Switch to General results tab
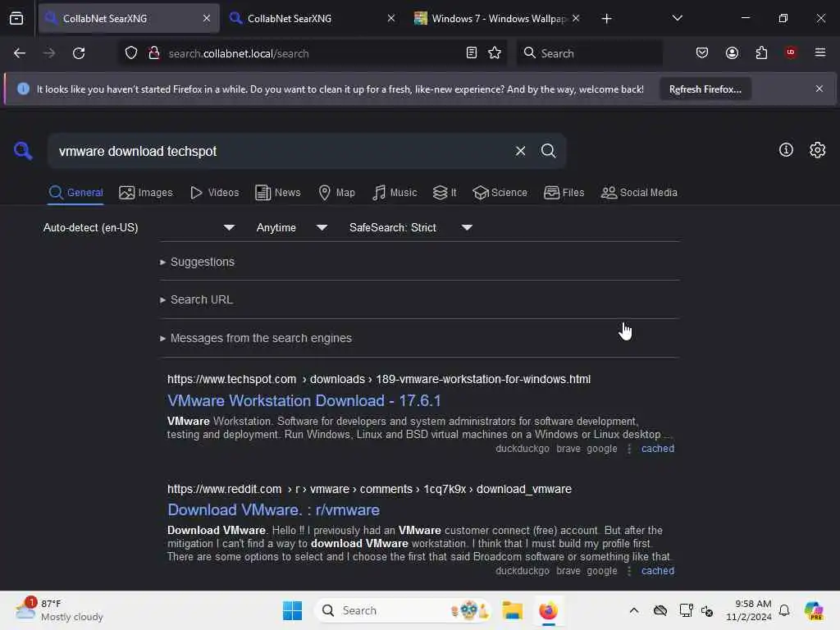The height and width of the screenshot is (630, 840). pos(75,193)
